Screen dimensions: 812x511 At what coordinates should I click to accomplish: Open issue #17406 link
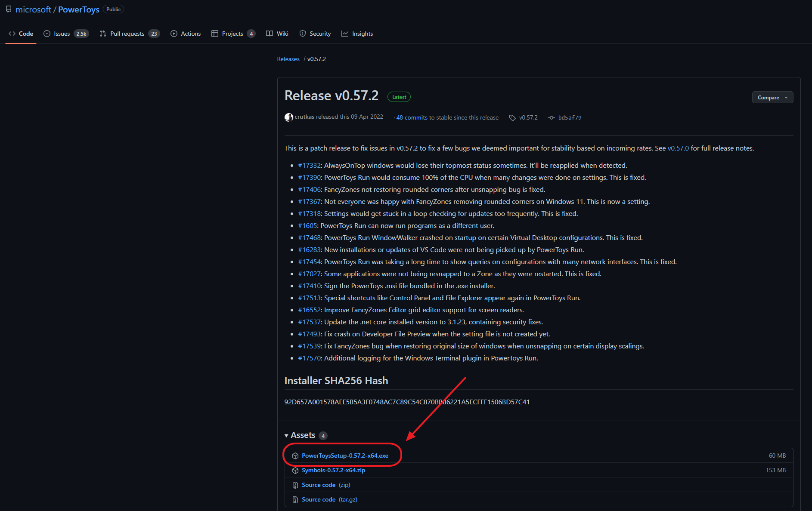click(x=310, y=189)
